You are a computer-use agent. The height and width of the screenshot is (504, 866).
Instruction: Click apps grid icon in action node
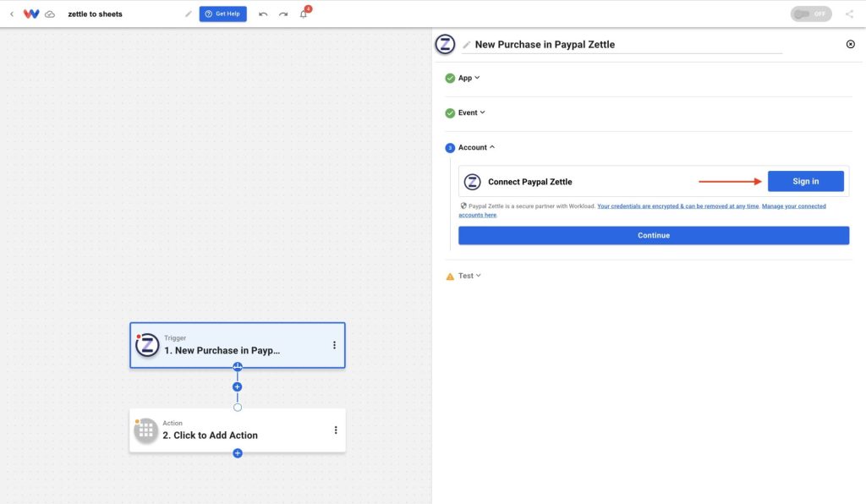click(145, 430)
